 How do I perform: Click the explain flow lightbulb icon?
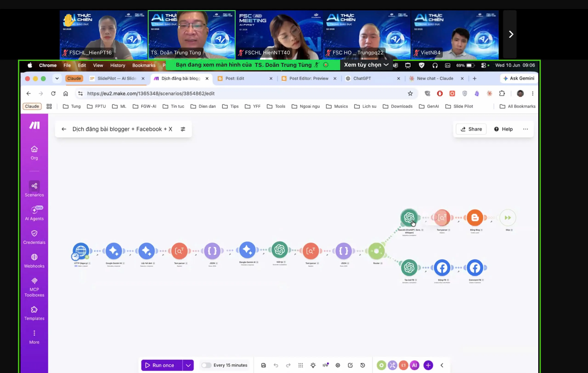click(313, 365)
